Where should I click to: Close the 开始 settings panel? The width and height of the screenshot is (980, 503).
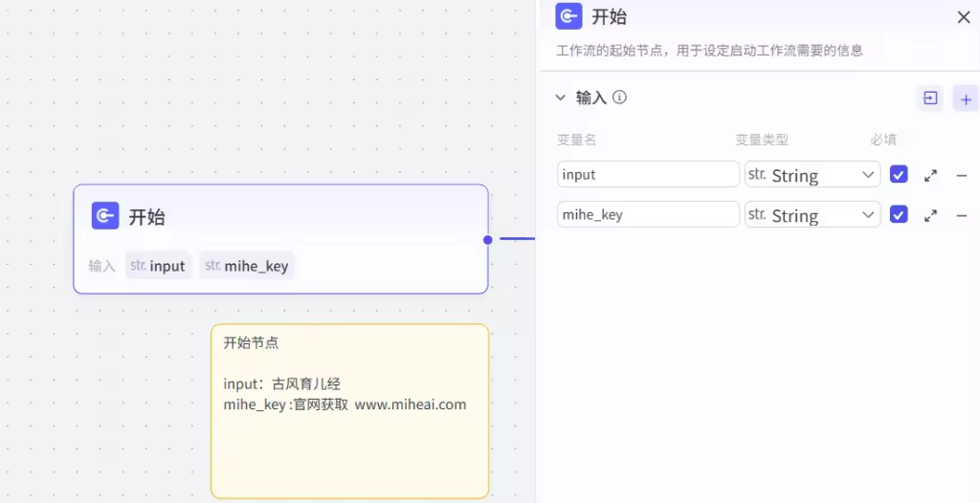coord(964,17)
